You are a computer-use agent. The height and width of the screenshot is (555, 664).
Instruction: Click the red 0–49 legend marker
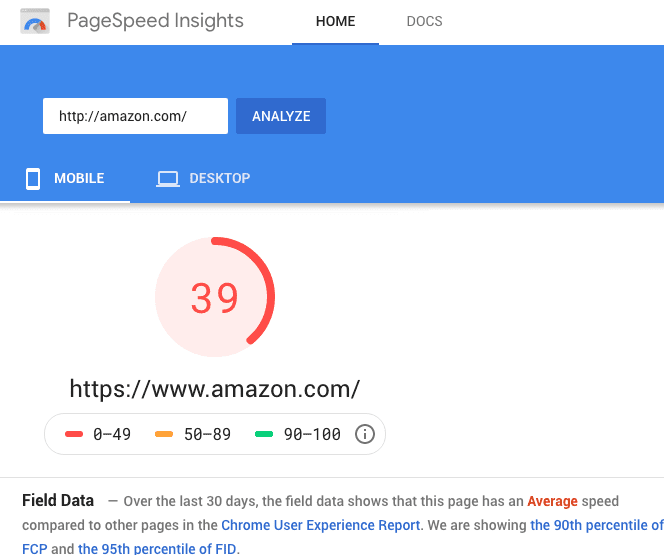coord(74,434)
